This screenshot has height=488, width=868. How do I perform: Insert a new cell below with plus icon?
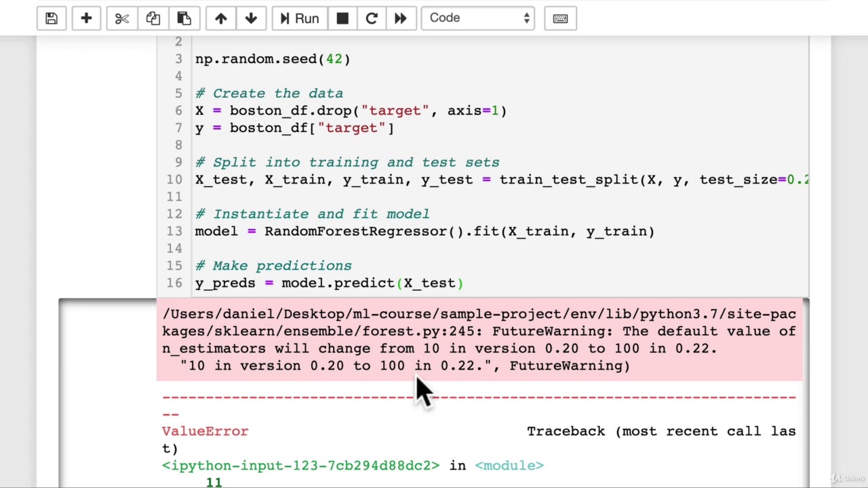click(x=86, y=18)
